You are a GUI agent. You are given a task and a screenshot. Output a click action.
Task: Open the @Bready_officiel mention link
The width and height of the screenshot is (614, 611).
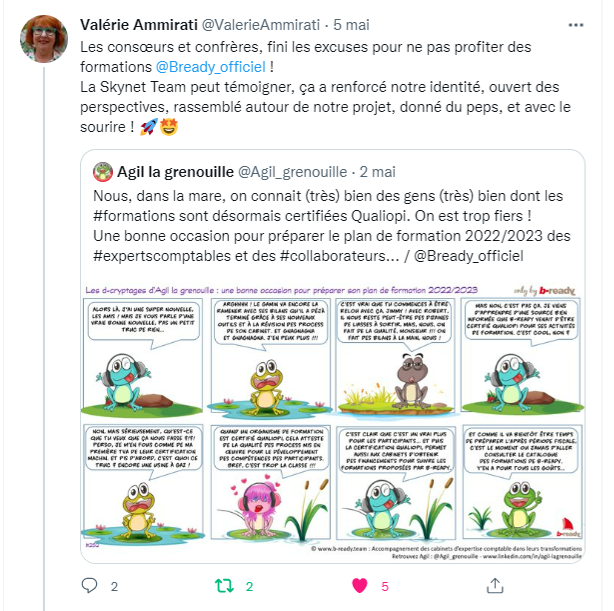[x=211, y=67]
